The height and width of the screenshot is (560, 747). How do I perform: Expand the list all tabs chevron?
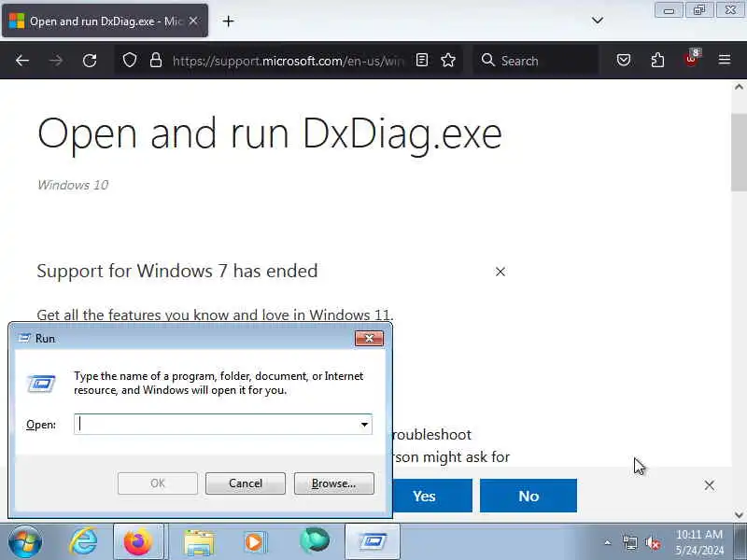pos(598,21)
